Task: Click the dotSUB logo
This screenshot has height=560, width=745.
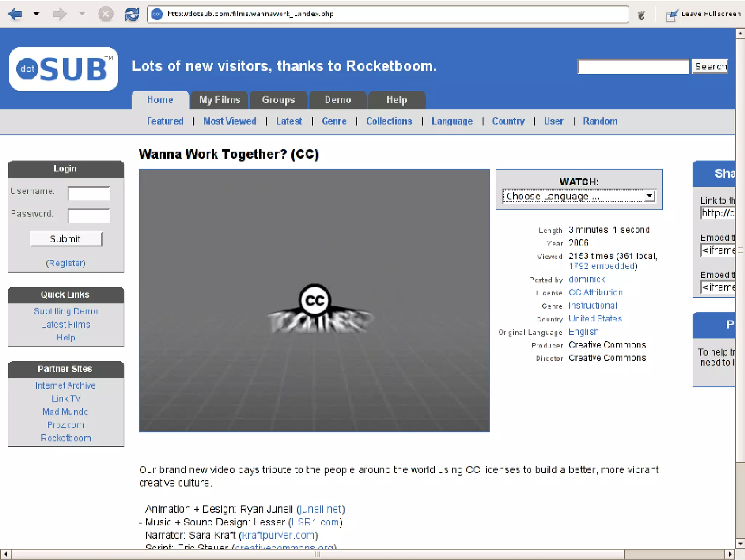Action: click(64, 69)
